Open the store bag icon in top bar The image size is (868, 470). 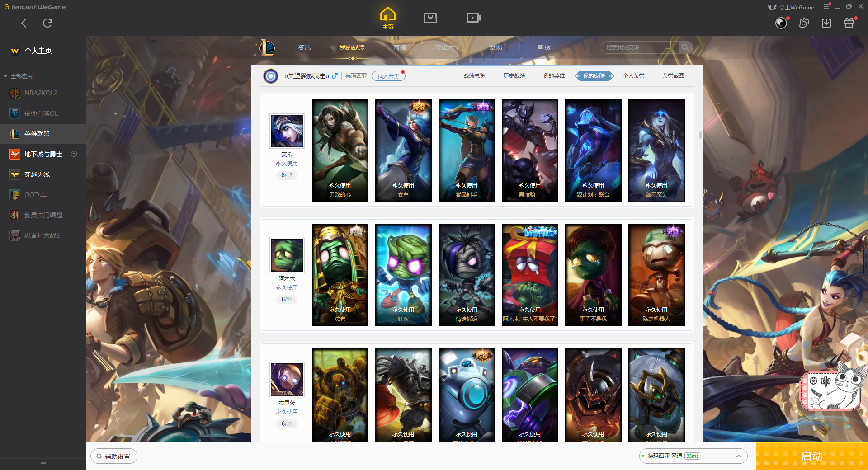coord(430,18)
